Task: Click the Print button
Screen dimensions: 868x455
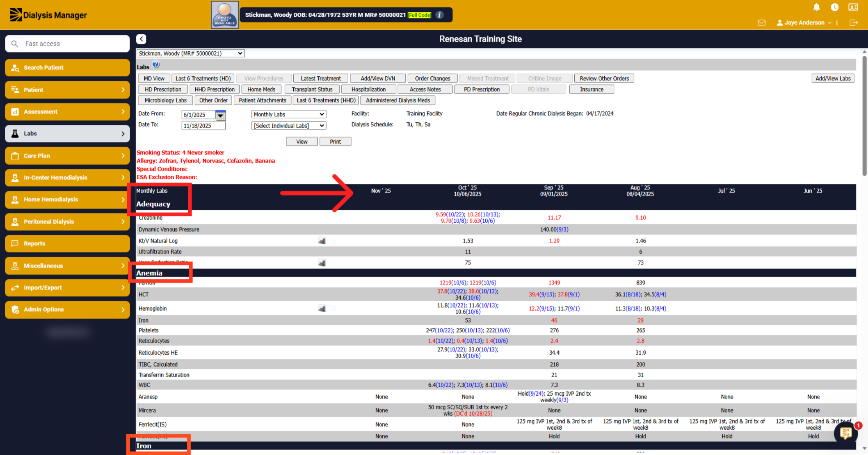Action: click(335, 142)
